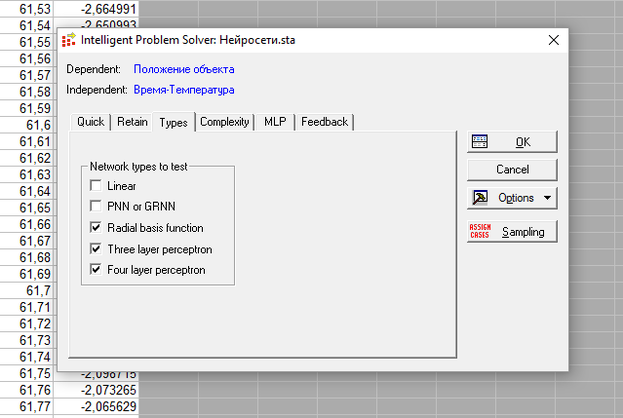The width and height of the screenshot is (623, 418).
Task: Select the Types tab
Action: (173, 122)
